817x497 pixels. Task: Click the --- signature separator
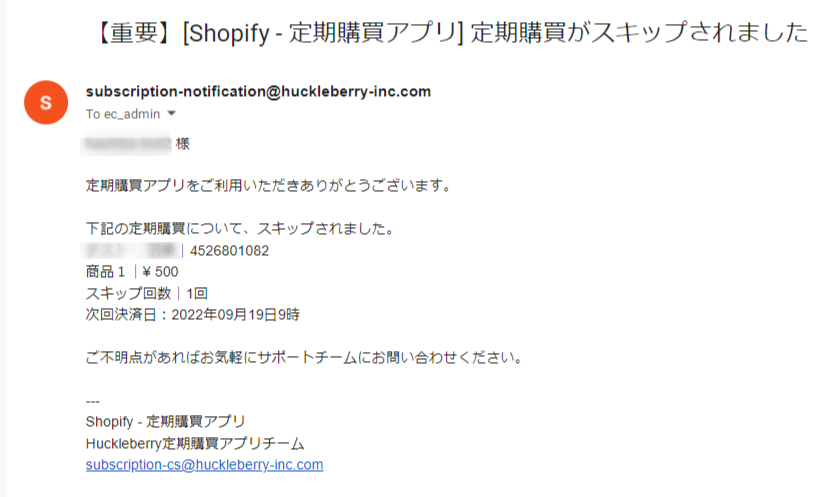[93, 401]
